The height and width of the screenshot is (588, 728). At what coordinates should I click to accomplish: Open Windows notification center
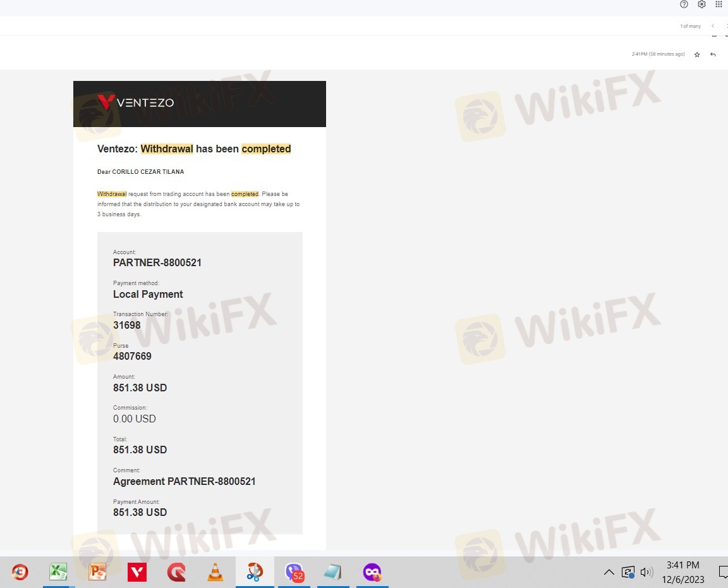(x=723, y=572)
